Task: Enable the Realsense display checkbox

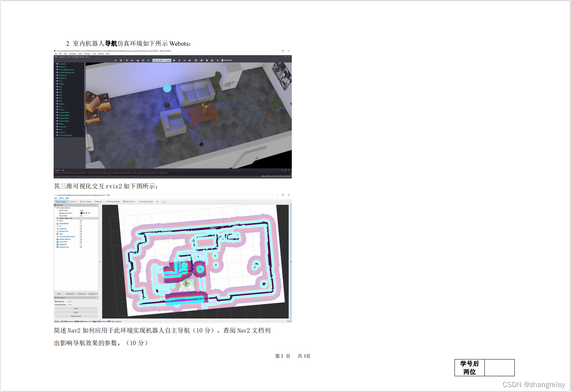Action: click(81, 244)
